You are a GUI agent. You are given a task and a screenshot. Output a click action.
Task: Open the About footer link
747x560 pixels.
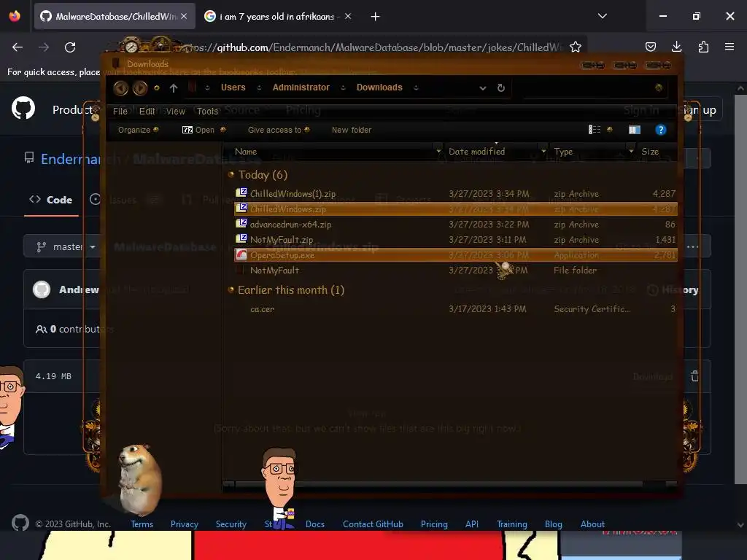[x=592, y=524]
